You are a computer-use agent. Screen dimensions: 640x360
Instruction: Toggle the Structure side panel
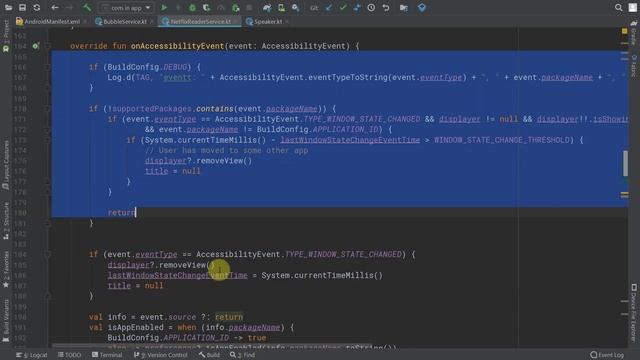(x=6, y=220)
